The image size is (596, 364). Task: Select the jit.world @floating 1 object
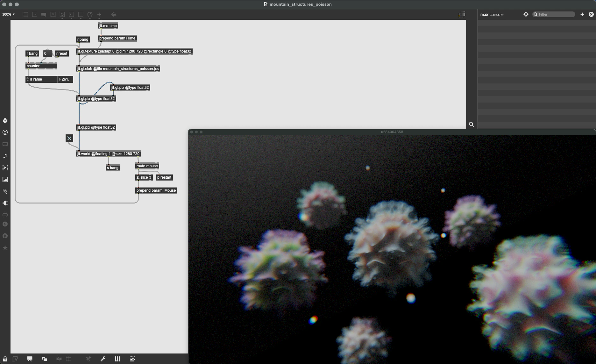(109, 154)
